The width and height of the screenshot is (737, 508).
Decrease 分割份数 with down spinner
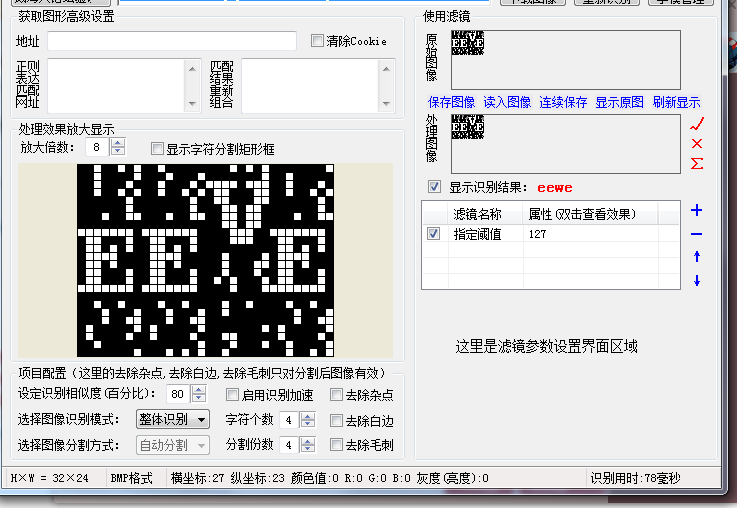[308, 449]
